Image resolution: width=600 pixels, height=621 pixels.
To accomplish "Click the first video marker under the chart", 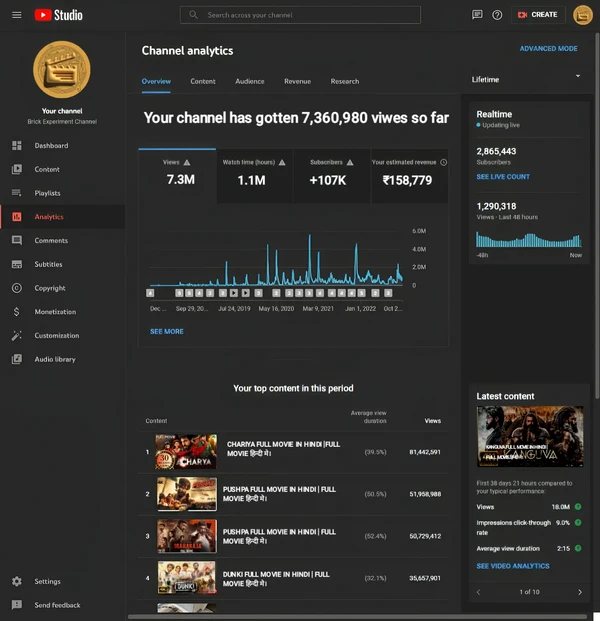I will (150, 293).
